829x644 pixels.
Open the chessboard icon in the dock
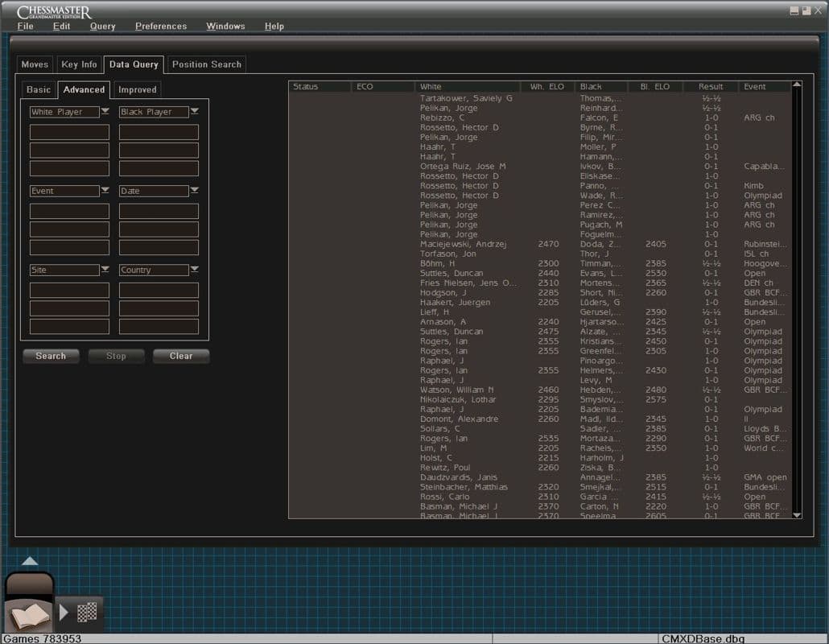tap(87, 613)
